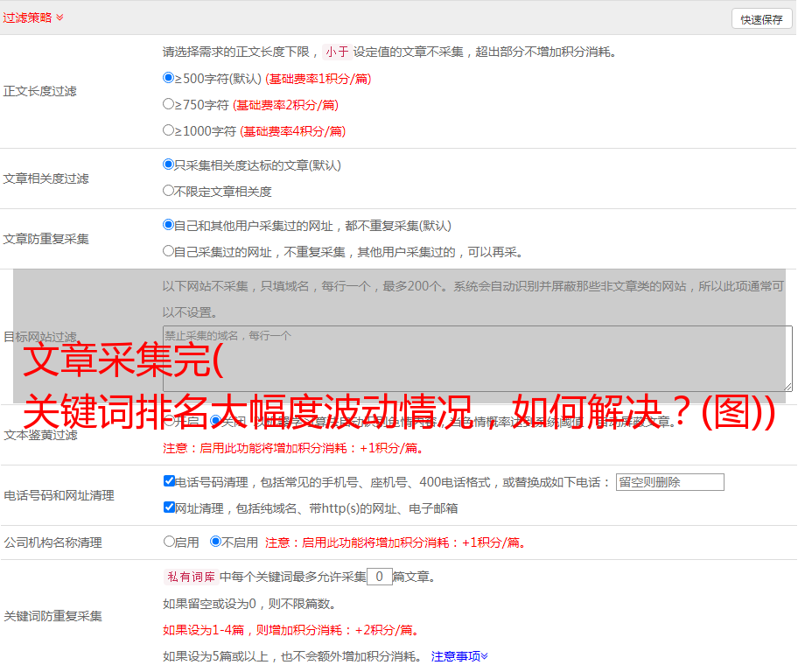Click the 留空则删除 replacement phone input
798x672 pixels.
click(x=669, y=482)
